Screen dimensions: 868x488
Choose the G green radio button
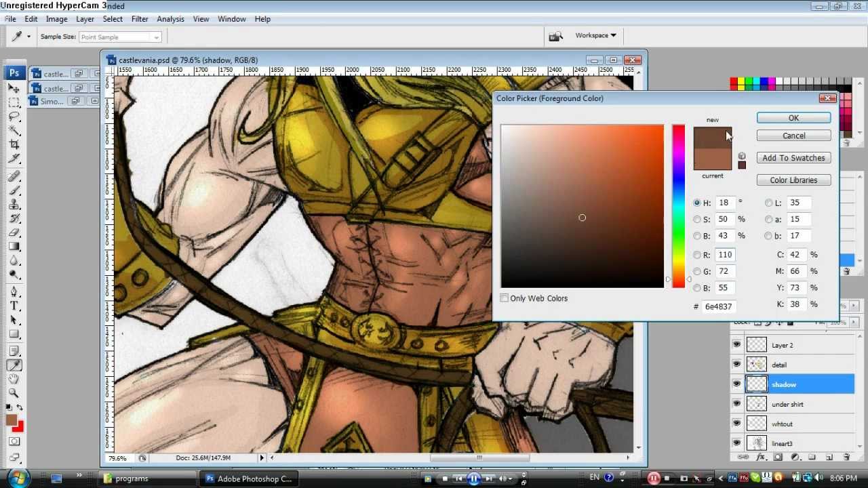pyautogui.click(x=697, y=272)
